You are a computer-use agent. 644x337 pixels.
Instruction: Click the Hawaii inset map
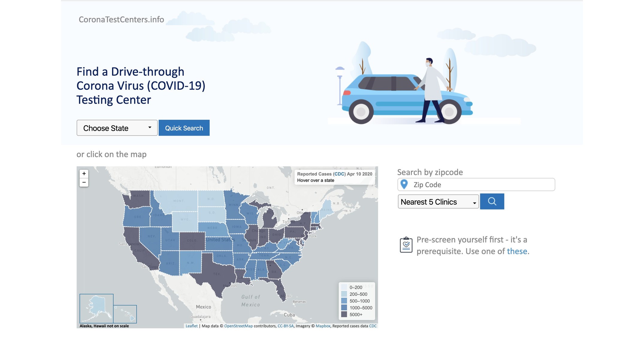click(x=125, y=314)
